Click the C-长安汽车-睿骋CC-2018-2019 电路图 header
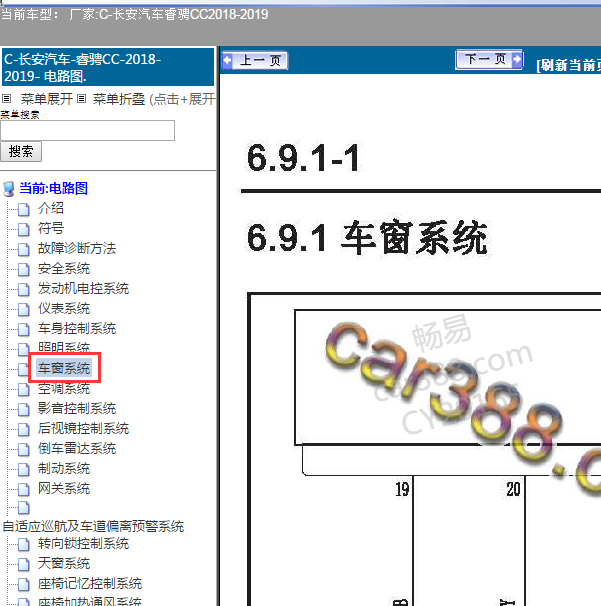601x606 pixels. [108, 67]
